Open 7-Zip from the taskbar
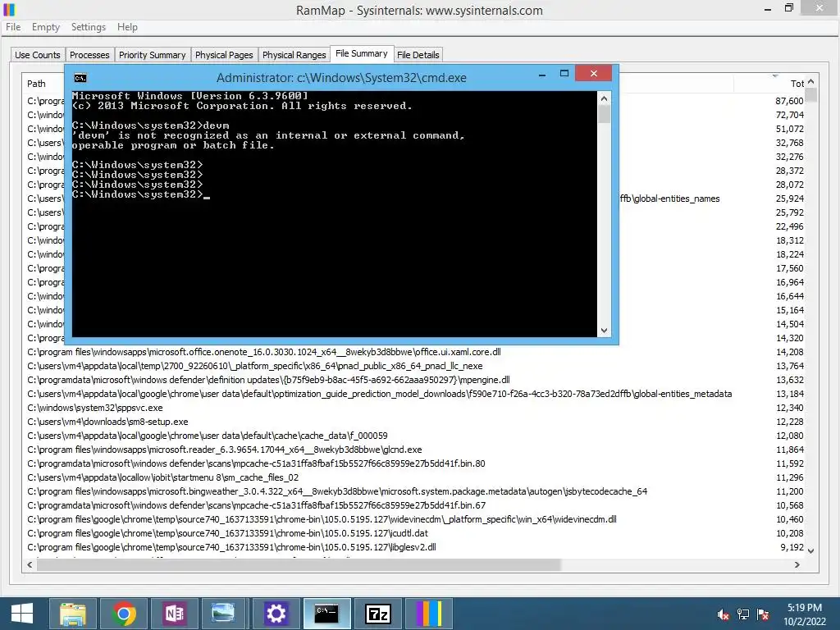The image size is (840, 630). pos(377,614)
